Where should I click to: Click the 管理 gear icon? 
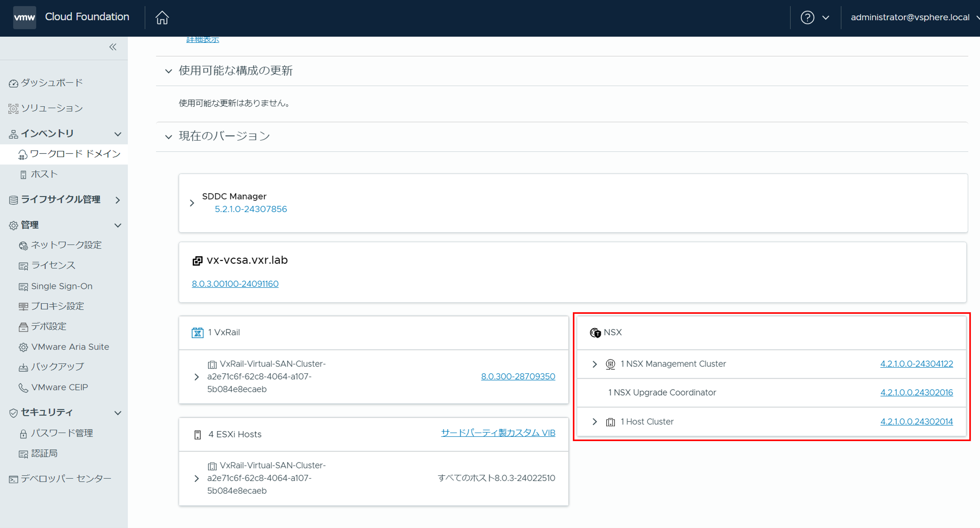(x=13, y=225)
